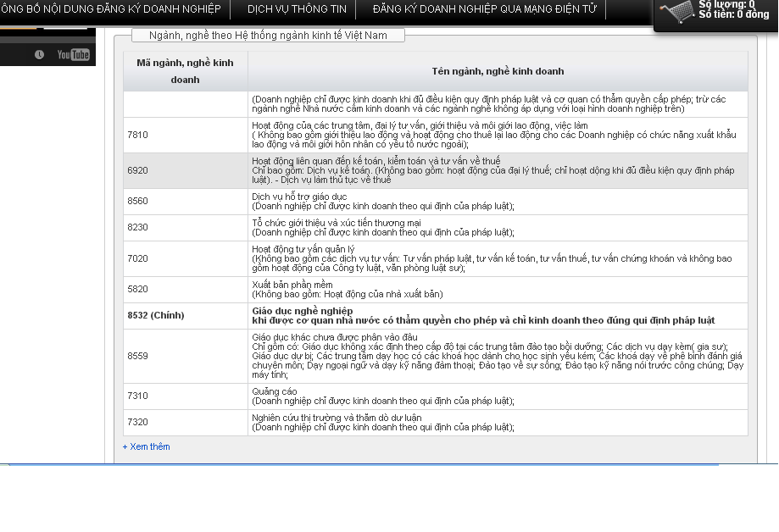Click Hoạt động liên quan đến kế toán description
This screenshot has height=532, width=779.
(492, 170)
